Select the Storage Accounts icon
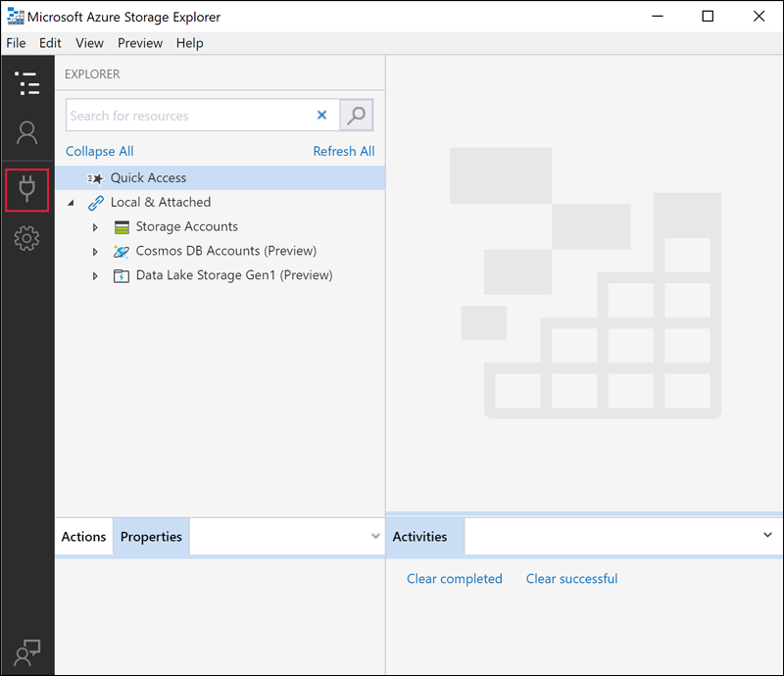 122,227
